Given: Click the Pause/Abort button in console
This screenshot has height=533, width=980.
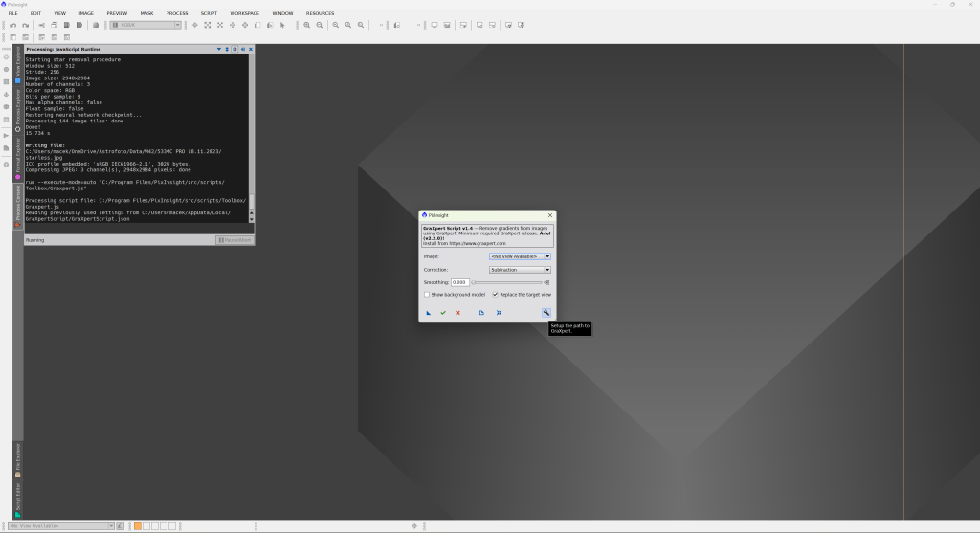Looking at the screenshot, I should (x=234, y=239).
